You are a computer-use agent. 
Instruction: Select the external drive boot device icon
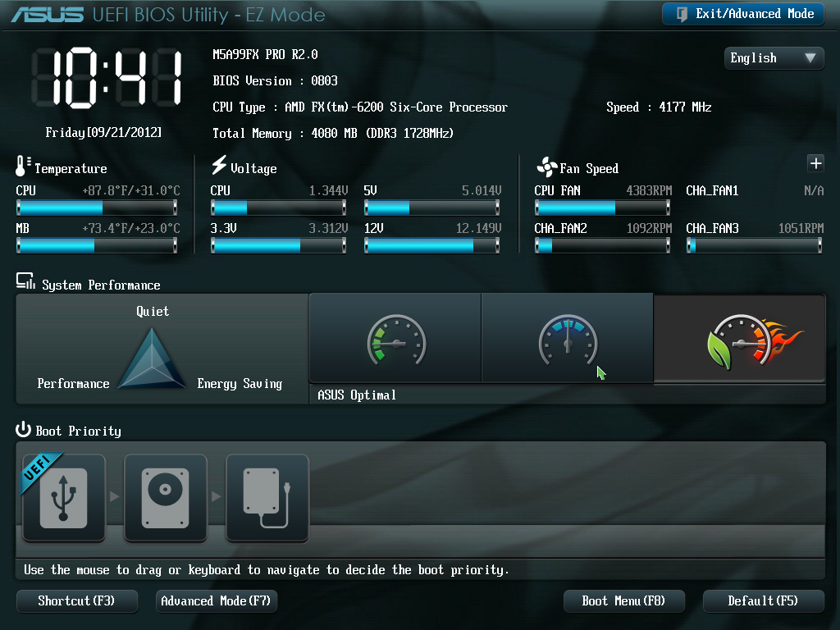(x=267, y=498)
